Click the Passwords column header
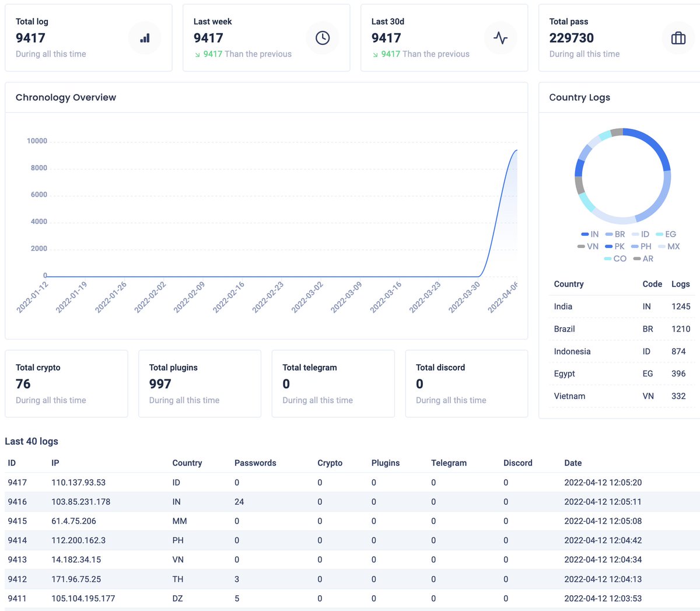Screen dimensions: 700x611 pyautogui.click(x=256, y=463)
